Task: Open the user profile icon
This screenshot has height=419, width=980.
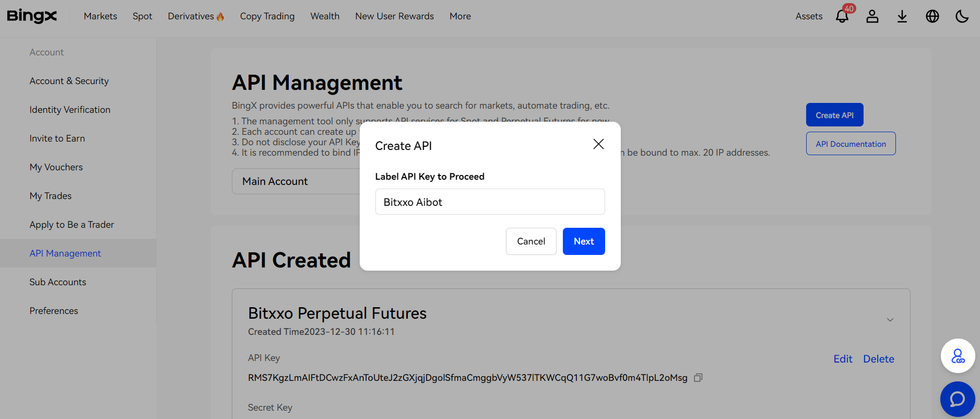Action: tap(872, 16)
